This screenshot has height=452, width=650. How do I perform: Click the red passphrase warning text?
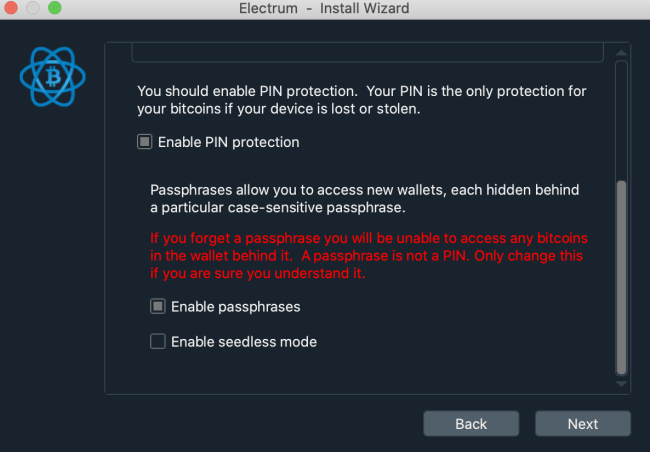pos(369,255)
